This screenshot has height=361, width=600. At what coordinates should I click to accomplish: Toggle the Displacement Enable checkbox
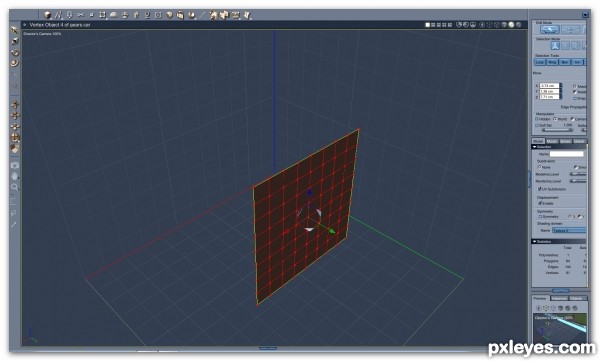click(x=540, y=203)
